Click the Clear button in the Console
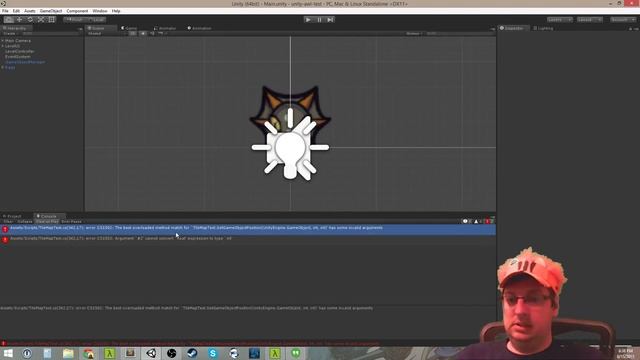 click(x=8, y=221)
